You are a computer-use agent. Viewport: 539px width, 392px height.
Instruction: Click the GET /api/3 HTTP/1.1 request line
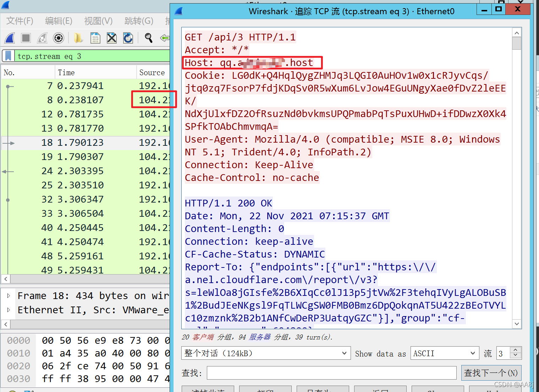point(240,37)
